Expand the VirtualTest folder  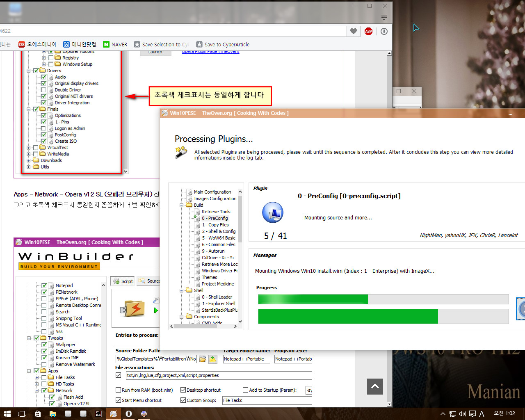pos(29,148)
